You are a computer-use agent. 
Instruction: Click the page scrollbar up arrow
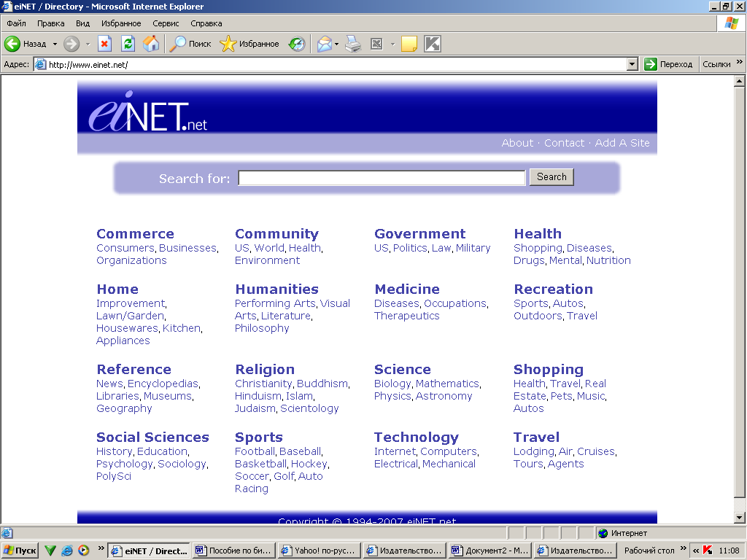740,81
